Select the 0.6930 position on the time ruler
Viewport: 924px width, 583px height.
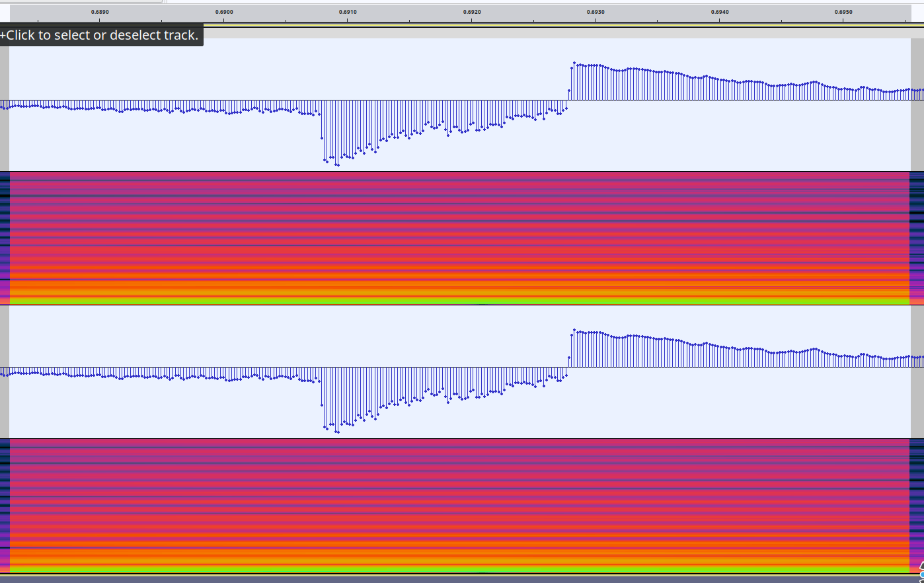(x=596, y=13)
